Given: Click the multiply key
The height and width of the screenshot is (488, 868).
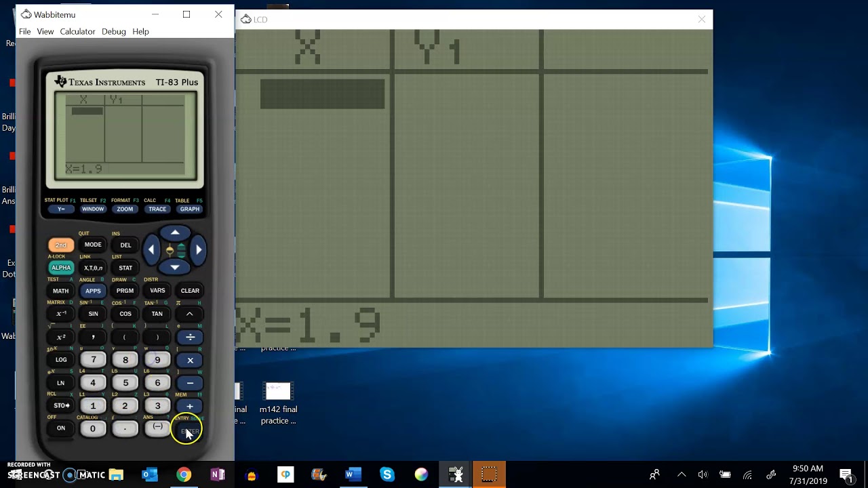Looking at the screenshot, I should pos(190,361).
